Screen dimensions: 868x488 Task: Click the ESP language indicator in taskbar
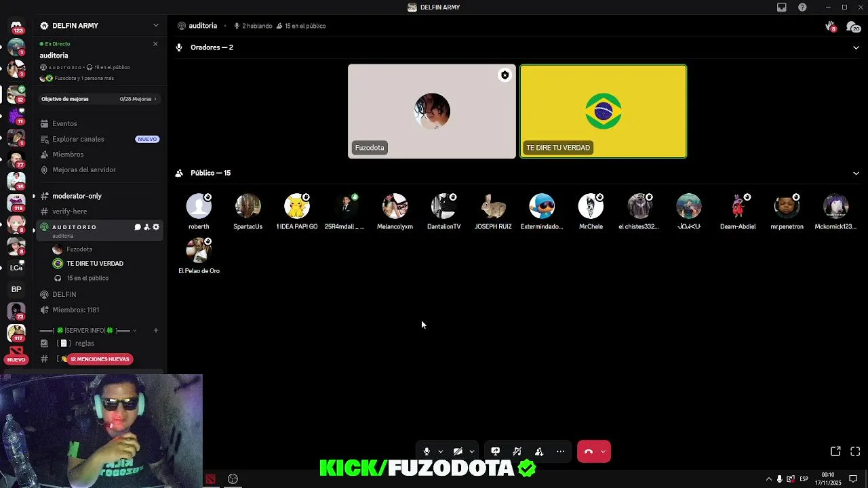tap(804, 479)
